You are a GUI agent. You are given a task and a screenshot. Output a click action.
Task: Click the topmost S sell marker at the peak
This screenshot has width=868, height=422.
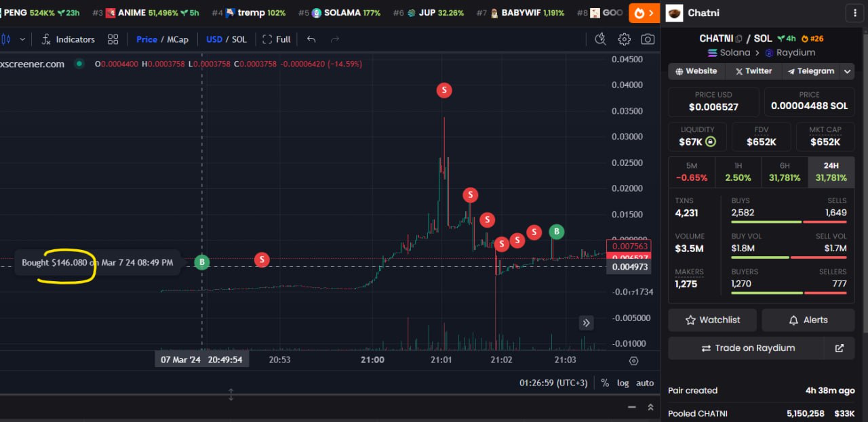pyautogui.click(x=444, y=90)
